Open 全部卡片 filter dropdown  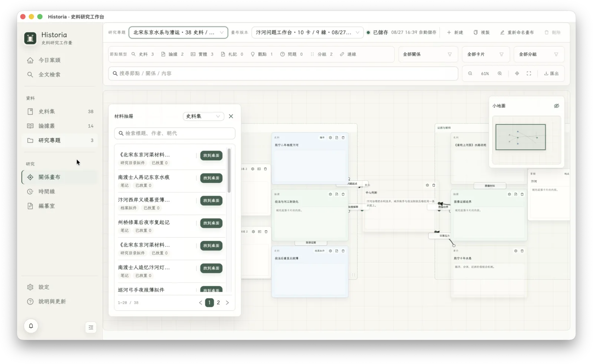tap(486, 54)
